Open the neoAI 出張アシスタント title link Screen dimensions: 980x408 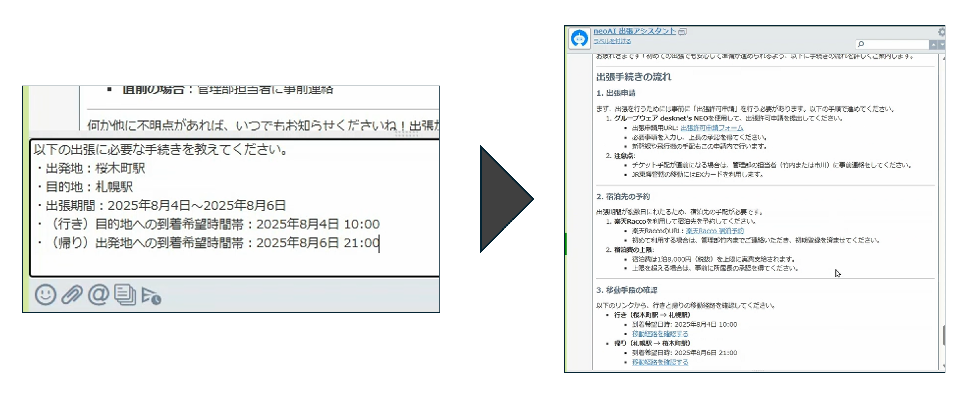pyautogui.click(x=634, y=31)
